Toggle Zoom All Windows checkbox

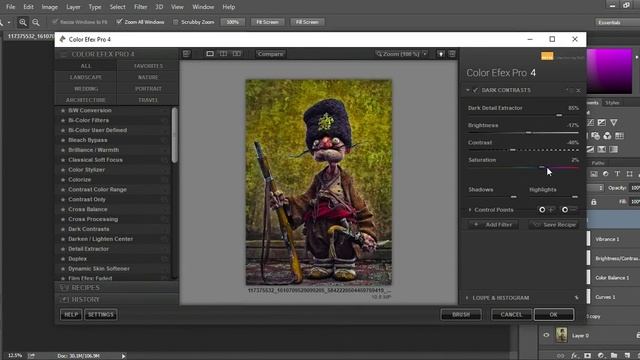pyautogui.click(x=119, y=22)
